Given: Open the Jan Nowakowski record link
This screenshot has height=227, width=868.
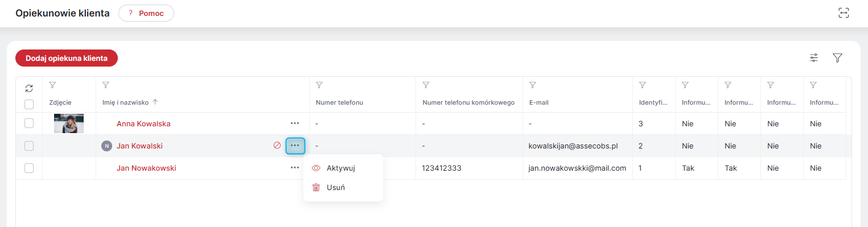Looking at the screenshot, I should 146,168.
